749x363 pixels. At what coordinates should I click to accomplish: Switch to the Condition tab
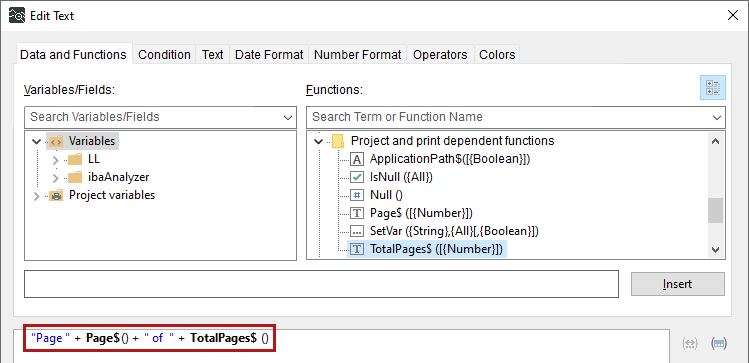tap(164, 55)
